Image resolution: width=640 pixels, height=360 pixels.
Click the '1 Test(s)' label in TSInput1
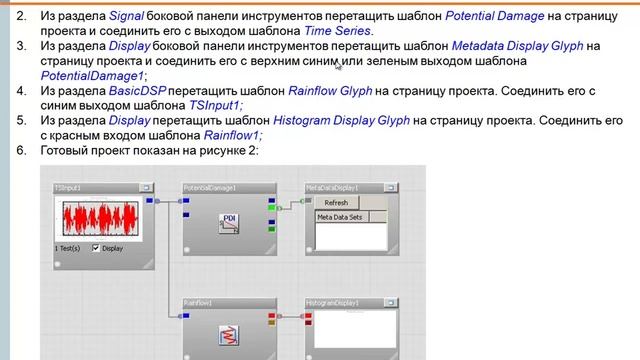click(67, 248)
